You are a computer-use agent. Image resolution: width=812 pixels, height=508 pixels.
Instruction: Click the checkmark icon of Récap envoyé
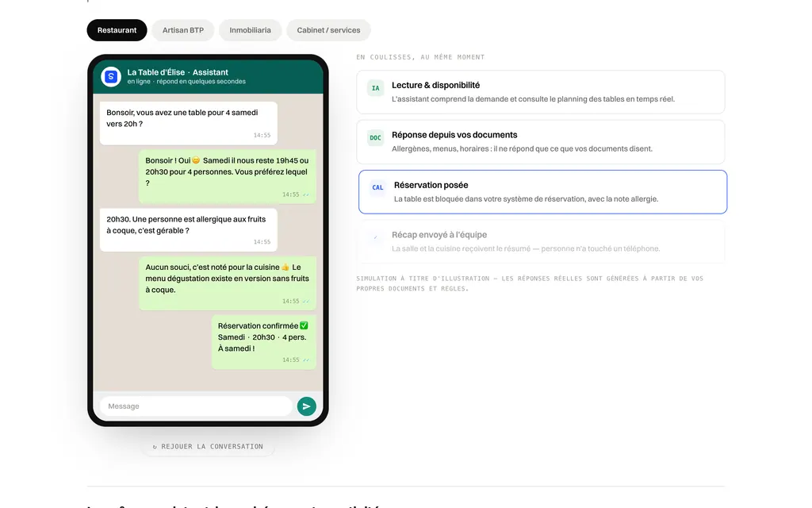375,237
